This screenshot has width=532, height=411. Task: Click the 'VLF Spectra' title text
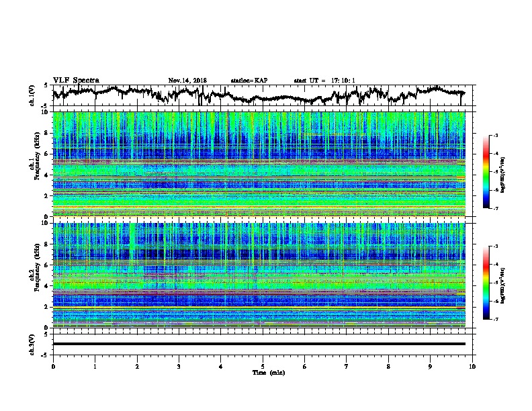[76, 81]
